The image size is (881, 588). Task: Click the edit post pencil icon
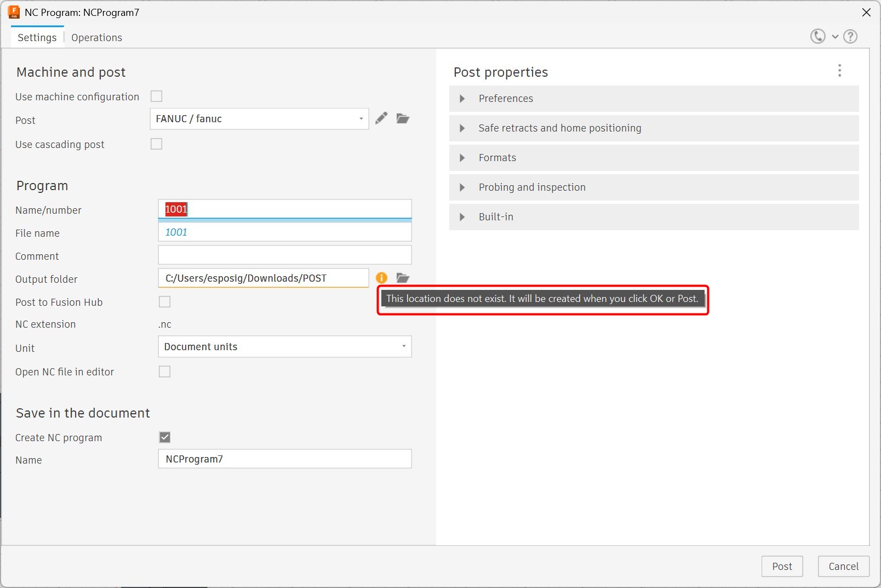coord(381,118)
